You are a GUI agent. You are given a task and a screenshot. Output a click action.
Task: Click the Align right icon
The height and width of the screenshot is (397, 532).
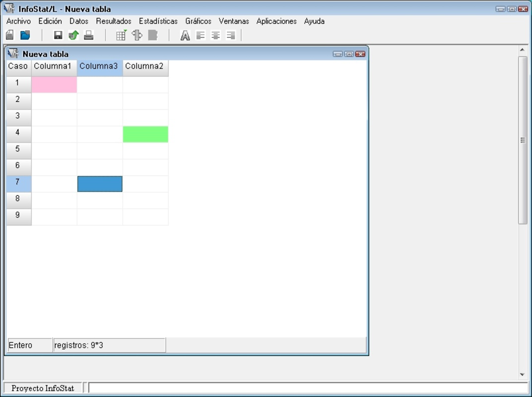tap(231, 35)
